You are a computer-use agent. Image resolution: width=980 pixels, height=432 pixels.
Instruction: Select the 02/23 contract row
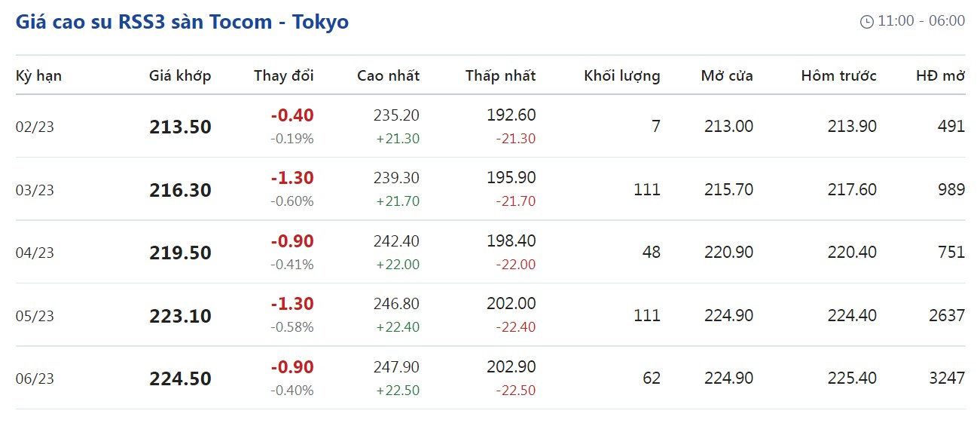490,127
